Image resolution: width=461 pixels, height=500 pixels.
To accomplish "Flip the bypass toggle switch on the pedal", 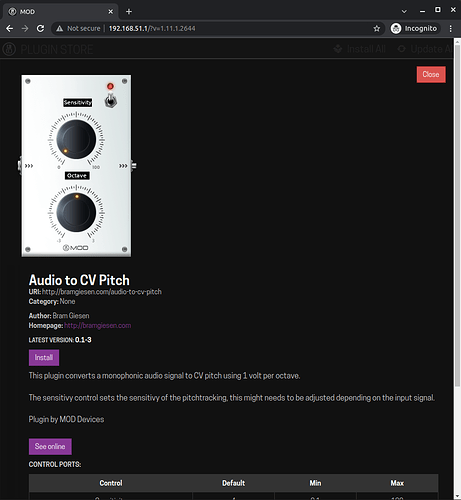I will (x=111, y=100).
